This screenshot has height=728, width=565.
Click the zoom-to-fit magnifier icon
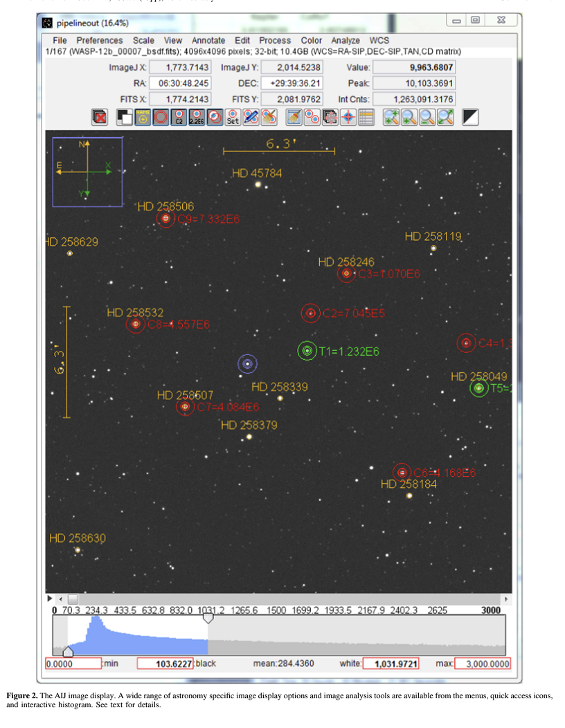click(445, 118)
